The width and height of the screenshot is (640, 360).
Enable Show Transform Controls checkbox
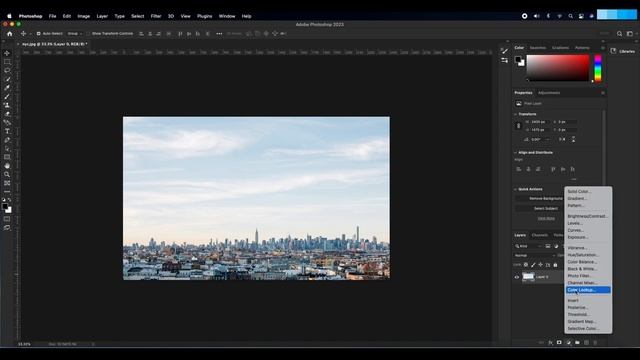click(88, 34)
